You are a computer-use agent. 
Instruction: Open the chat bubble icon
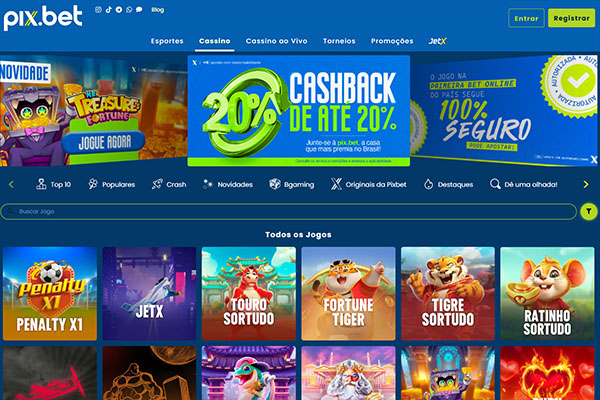click(x=139, y=10)
